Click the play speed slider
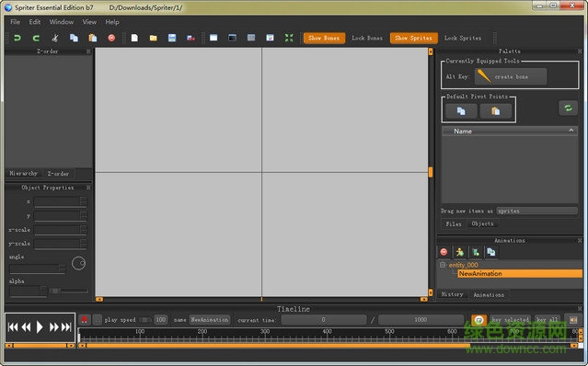Image resolution: width=588 pixels, height=366 pixels. (145, 319)
